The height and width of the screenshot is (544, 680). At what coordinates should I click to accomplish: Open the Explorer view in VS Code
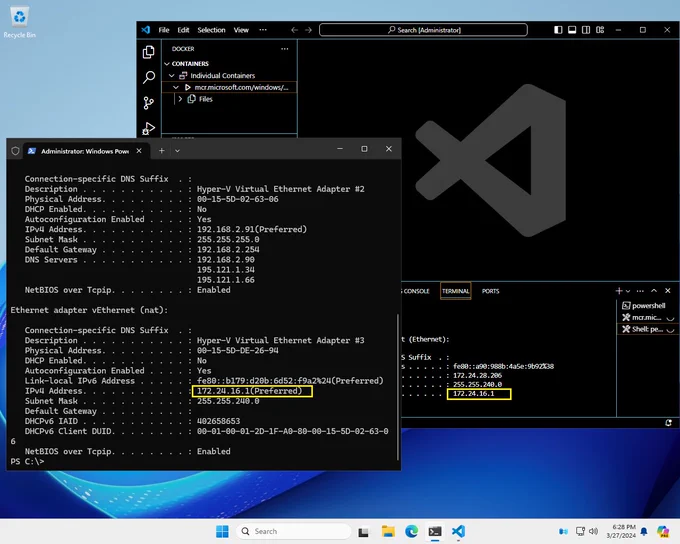click(x=148, y=52)
